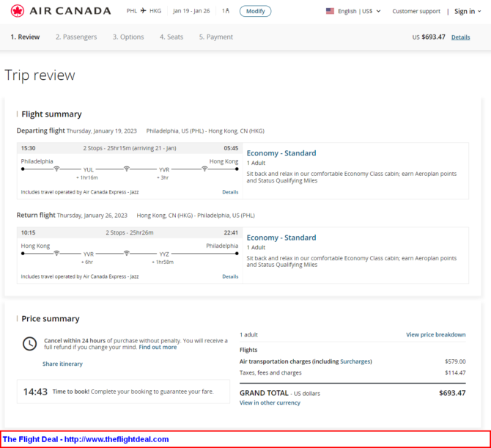Click Share itinerary link
Screen dimensions: 491x448
tap(62, 364)
